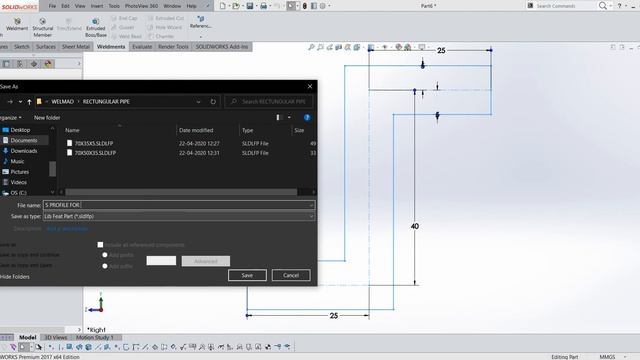The height and width of the screenshot is (360, 640).
Task: Expand the address bar previous locations dropdown
Action: click(x=198, y=102)
